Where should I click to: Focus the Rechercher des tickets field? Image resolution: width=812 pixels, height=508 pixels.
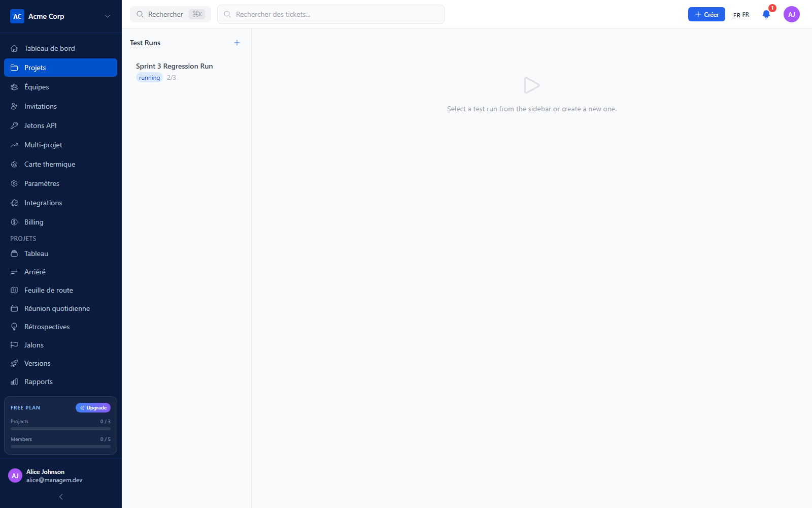(x=331, y=14)
